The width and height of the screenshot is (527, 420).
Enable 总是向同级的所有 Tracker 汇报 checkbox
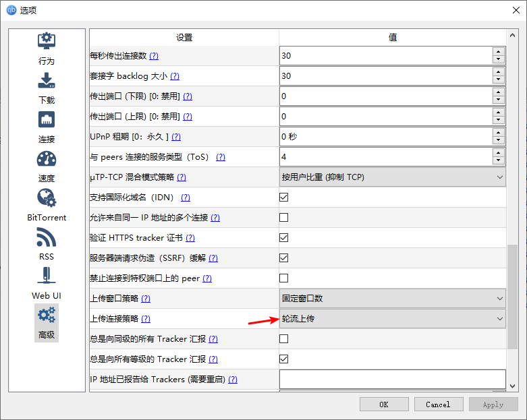point(284,339)
